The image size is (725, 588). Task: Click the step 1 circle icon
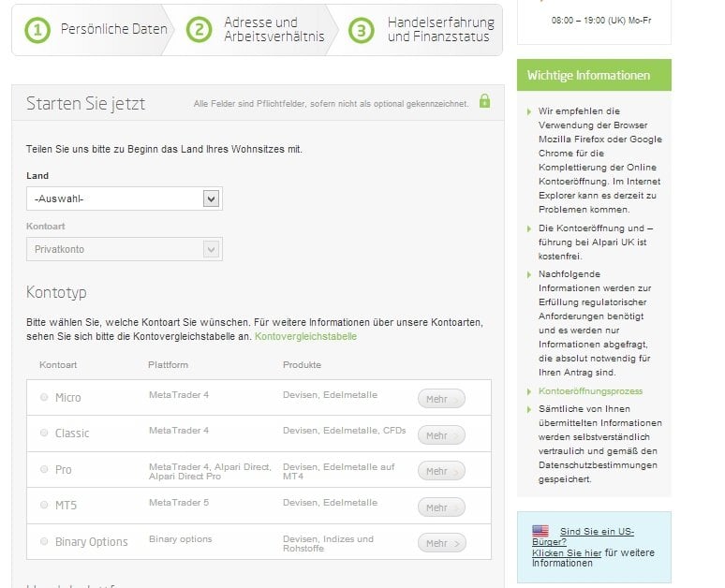tap(37, 30)
